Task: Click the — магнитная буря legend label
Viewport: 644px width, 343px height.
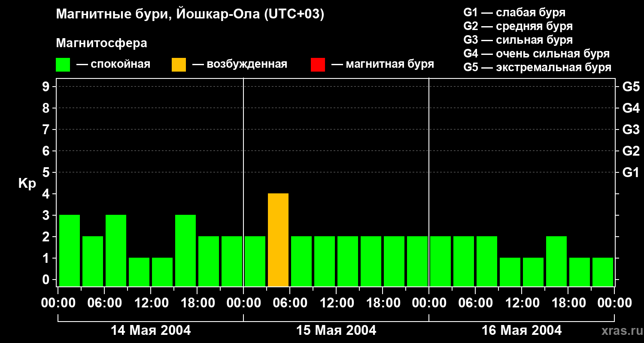Action: tap(383, 64)
